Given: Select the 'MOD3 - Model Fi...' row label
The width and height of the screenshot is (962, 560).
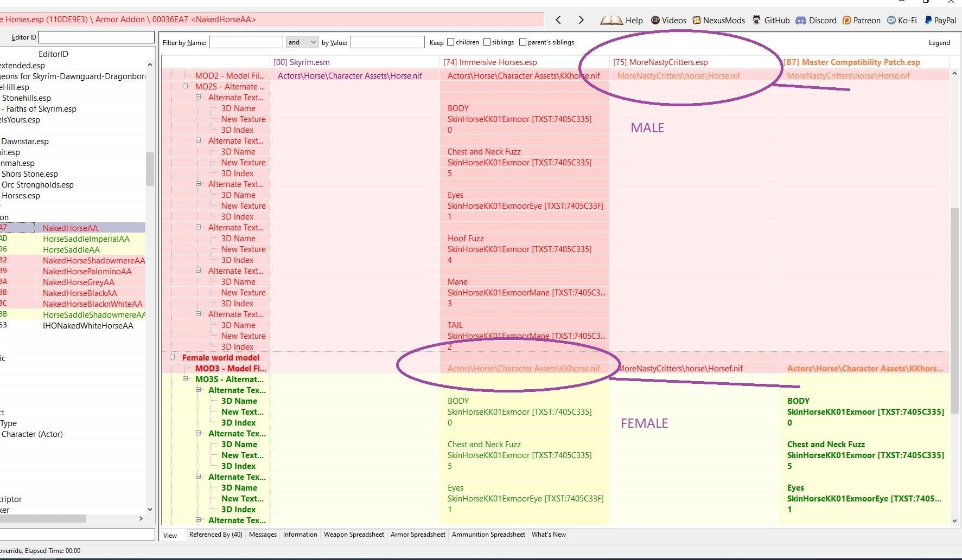Looking at the screenshot, I should [231, 368].
